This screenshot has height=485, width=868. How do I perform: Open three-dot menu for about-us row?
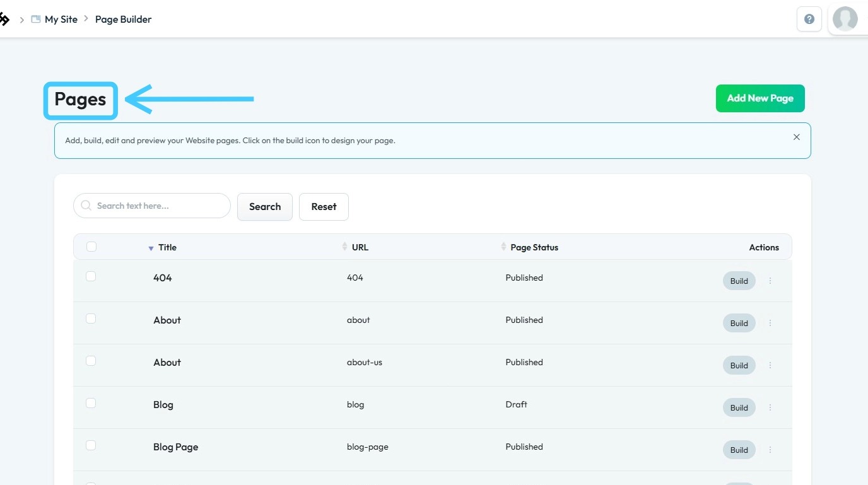coord(770,365)
